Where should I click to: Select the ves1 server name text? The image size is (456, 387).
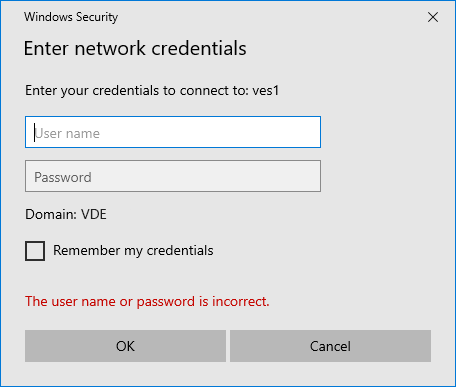coord(265,91)
